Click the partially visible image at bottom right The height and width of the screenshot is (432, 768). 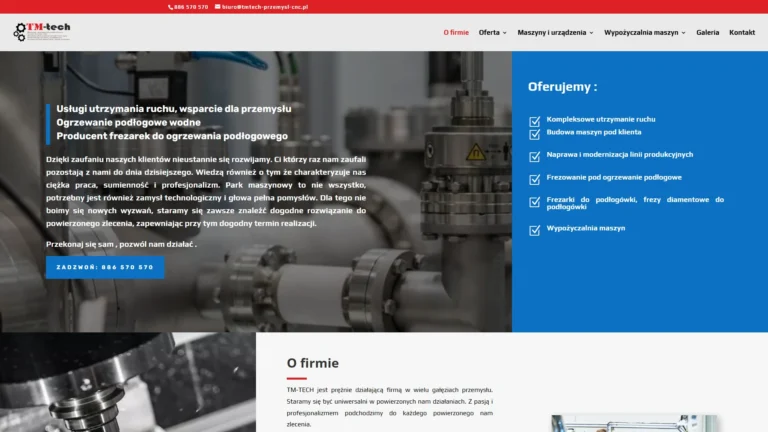635,423
